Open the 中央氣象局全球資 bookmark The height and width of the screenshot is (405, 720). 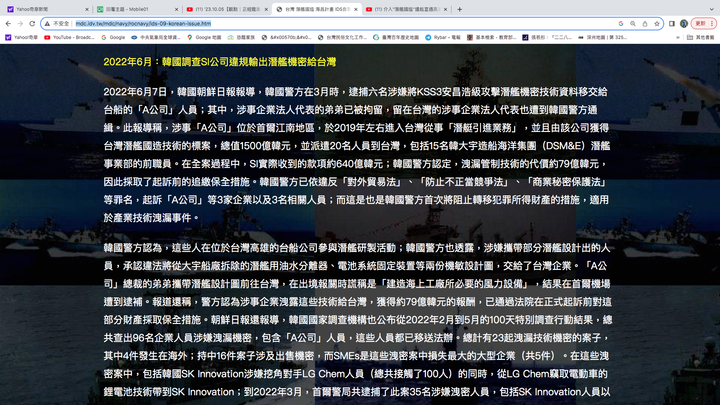click(156, 37)
